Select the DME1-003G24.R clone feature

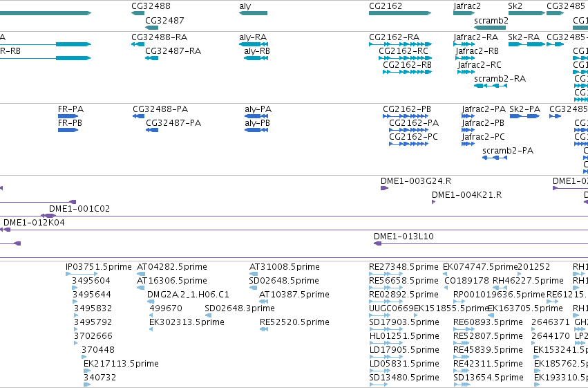[384, 188]
